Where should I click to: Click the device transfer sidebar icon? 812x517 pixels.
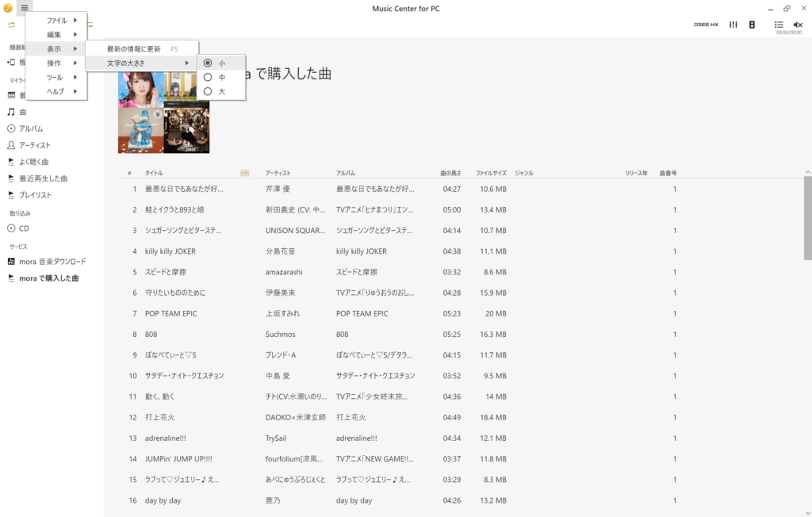[x=11, y=62]
